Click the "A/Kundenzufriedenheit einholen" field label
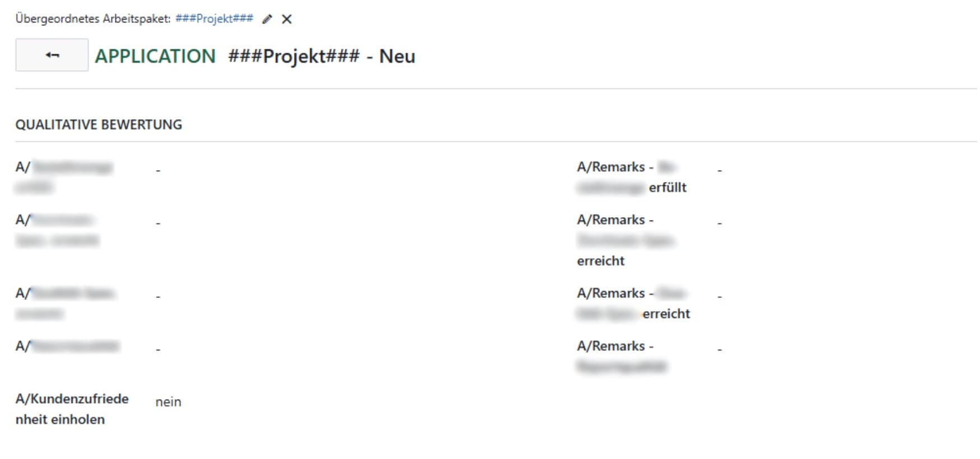Viewport: 980px width, 459px height. (72, 409)
